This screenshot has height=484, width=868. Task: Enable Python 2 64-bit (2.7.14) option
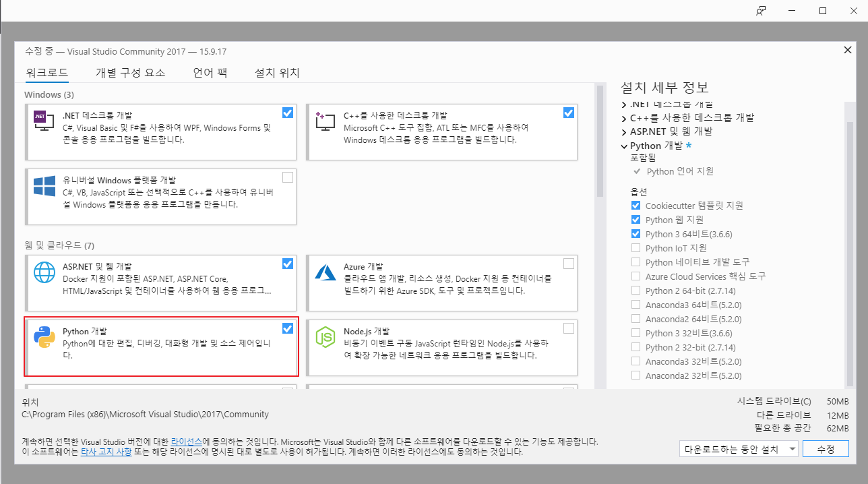(x=635, y=291)
